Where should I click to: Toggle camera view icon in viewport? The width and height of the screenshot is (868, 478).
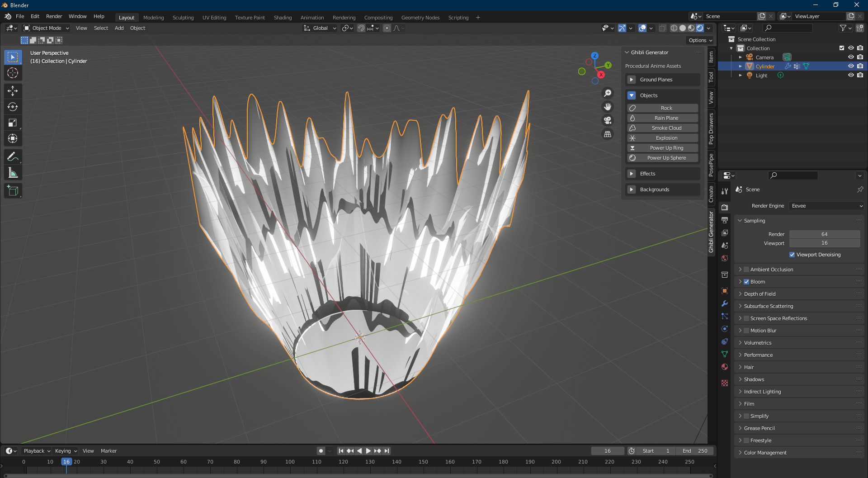608,120
